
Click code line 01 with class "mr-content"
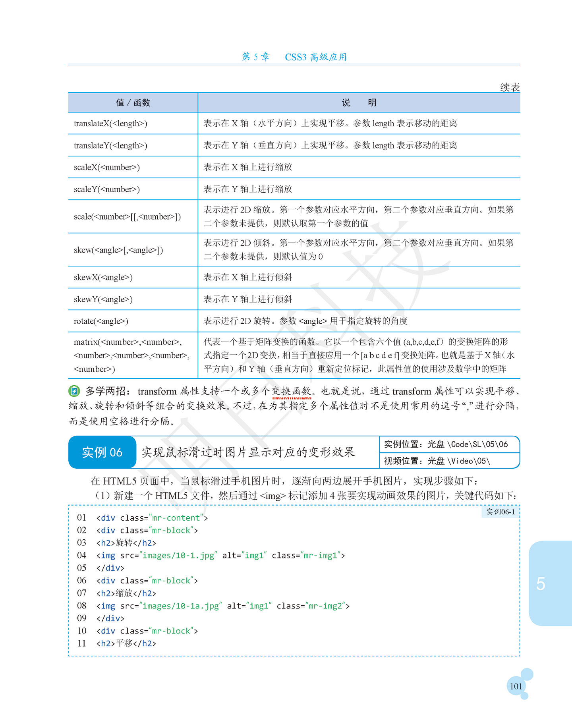[152, 518]
